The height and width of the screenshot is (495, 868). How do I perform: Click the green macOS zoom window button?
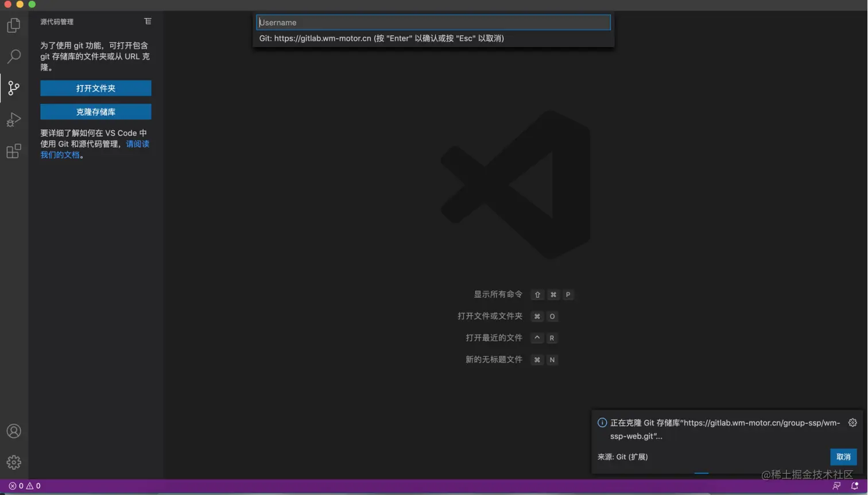point(32,5)
